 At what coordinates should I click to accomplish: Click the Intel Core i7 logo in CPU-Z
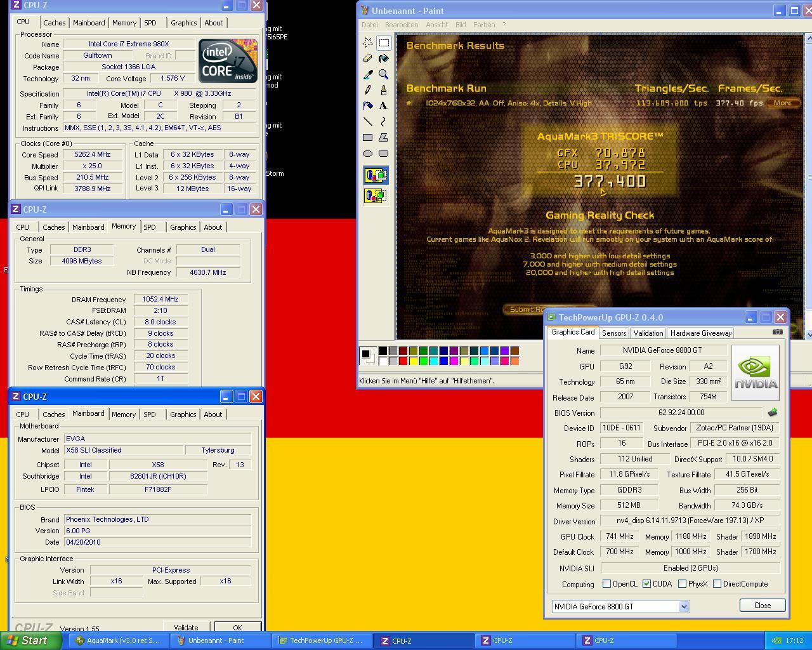pyautogui.click(x=228, y=60)
